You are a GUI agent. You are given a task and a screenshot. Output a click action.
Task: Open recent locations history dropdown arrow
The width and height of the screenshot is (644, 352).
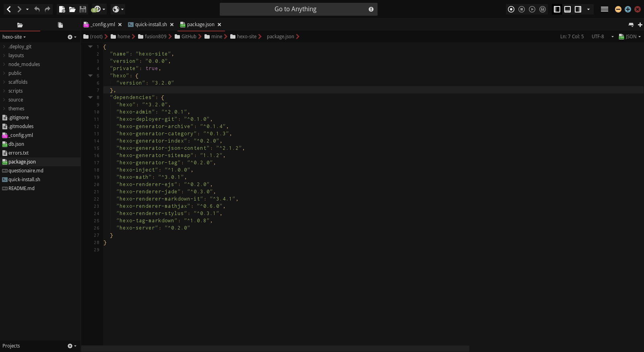(x=27, y=9)
